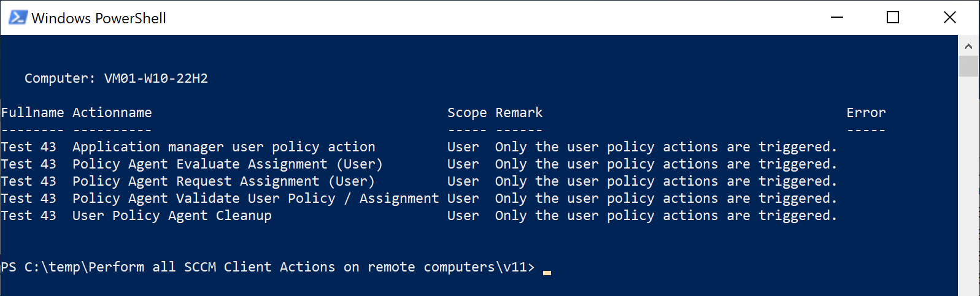The height and width of the screenshot is (296, 980).
Task: Click the PowerShell icon in title bar
Action: [x=17, y=18]
